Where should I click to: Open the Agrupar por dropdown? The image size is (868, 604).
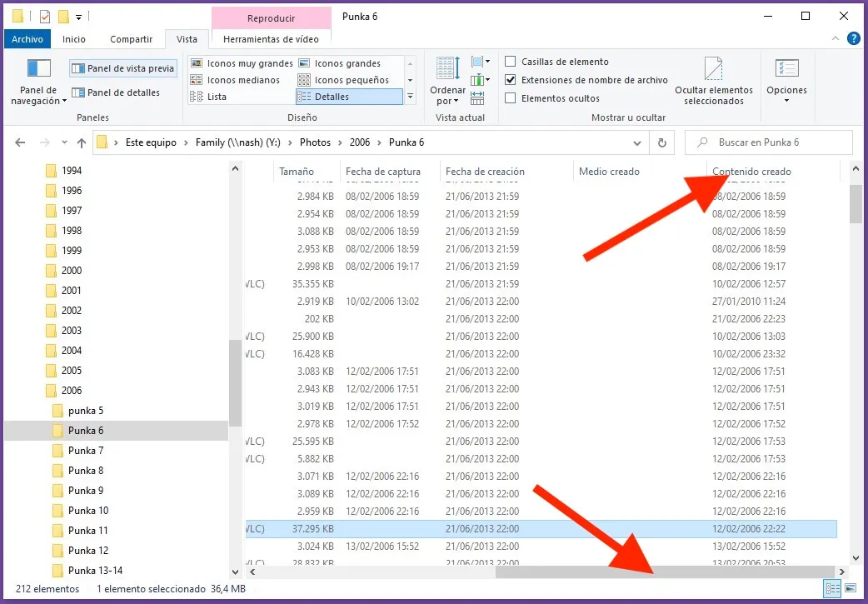pyautogui.click(x=480, y=62)
